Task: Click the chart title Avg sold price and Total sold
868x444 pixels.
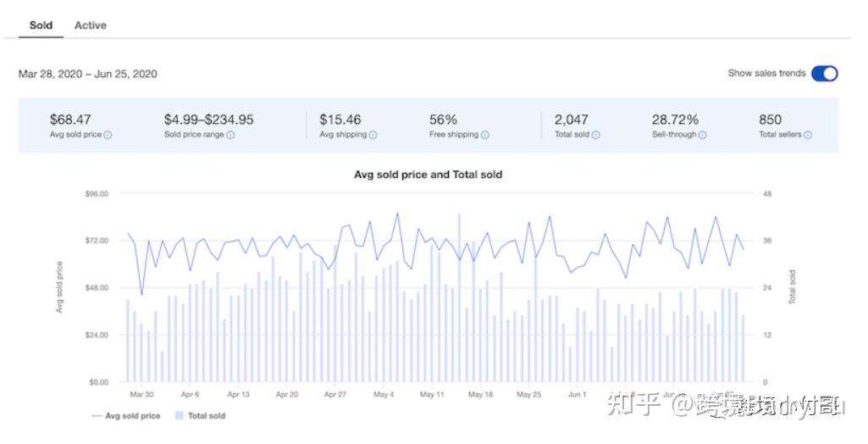Action: (x=428, y=175)
